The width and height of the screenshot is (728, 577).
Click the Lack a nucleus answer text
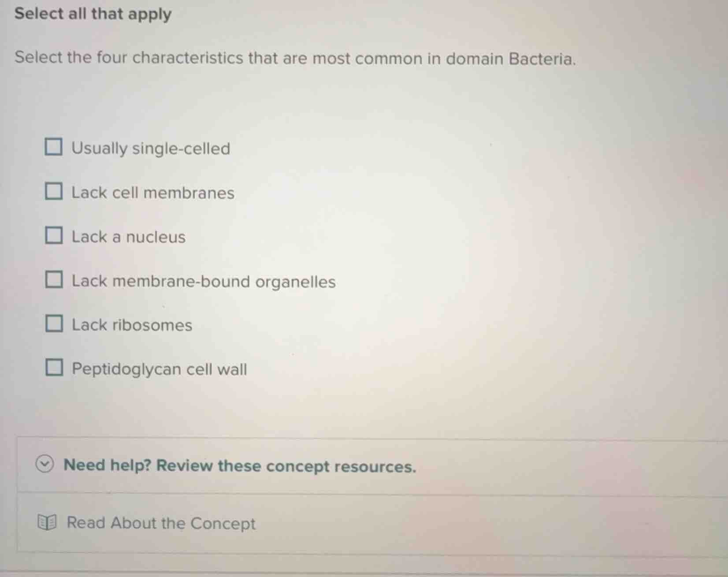[x=128, y=237]
